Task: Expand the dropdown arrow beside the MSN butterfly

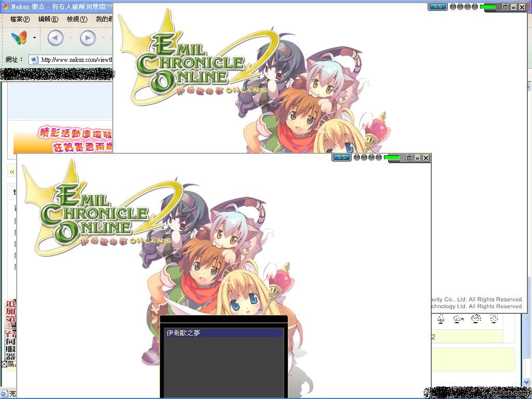Action: pyautogui.click(x=34, y=37)
